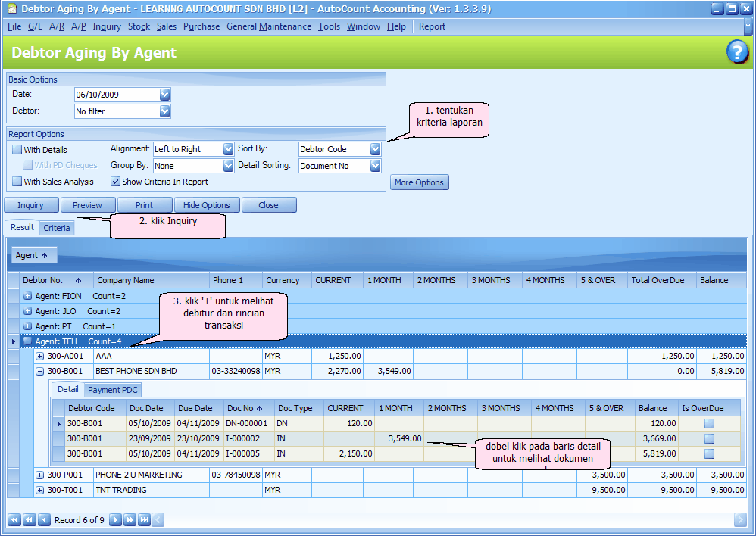Go to previous record arrow icon
The height and width of the screenshot is (536, 756).
44,520
